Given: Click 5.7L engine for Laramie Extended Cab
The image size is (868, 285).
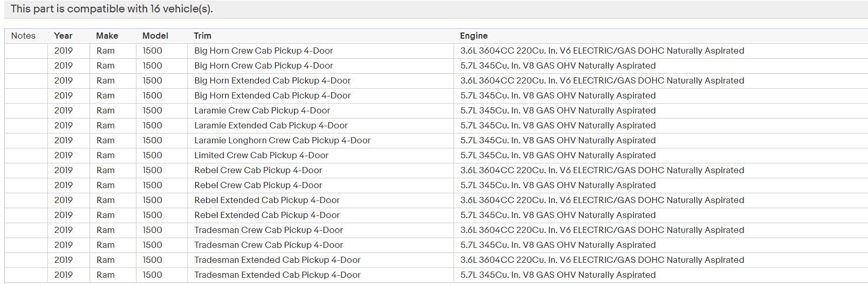Looking at the screenshot, I should (x=558, y=125).
